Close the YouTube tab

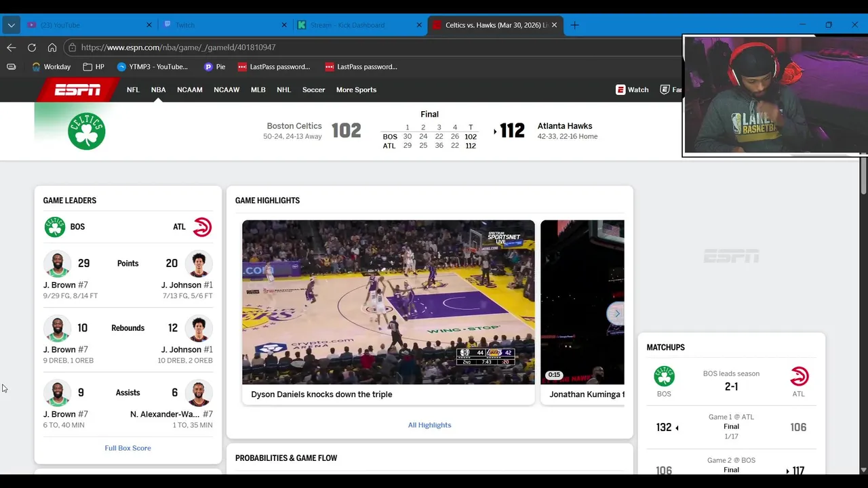click(149, 25)
